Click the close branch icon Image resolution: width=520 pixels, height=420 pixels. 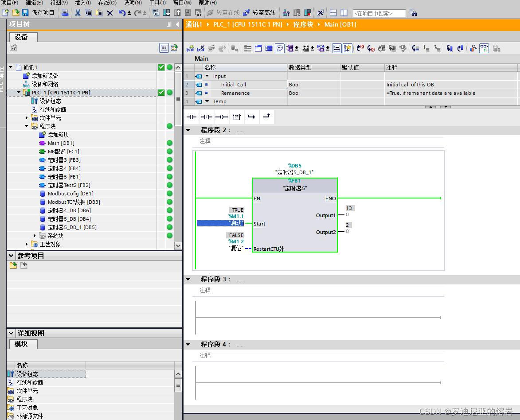tap(266, 116)
